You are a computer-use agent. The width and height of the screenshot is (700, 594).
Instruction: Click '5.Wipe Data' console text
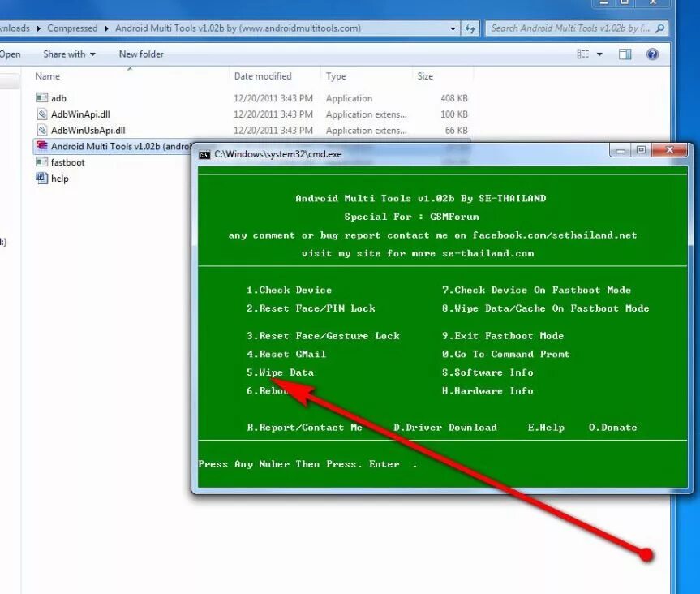point(280,372)
